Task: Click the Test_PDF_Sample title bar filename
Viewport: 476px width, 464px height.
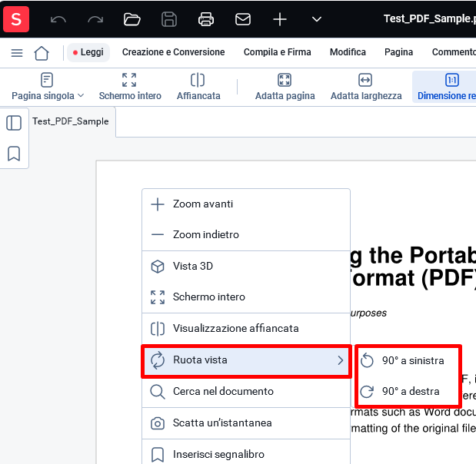Action: (429, 18)
